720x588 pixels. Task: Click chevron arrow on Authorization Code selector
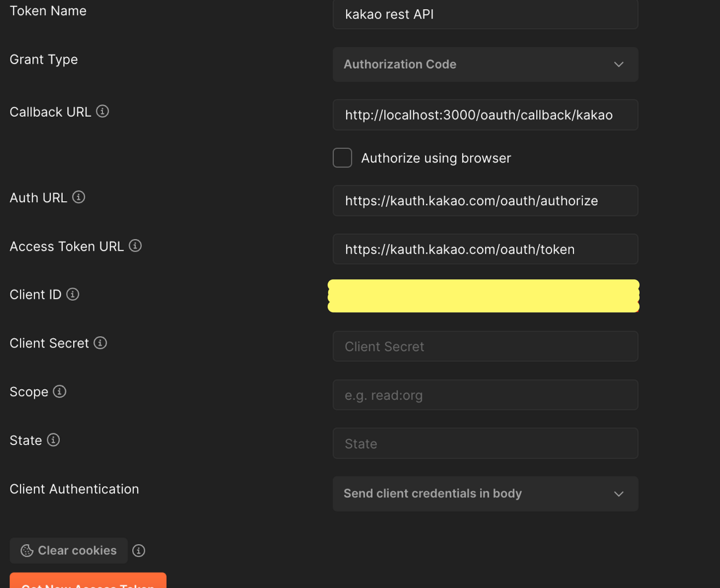click(x=618, y=64)
